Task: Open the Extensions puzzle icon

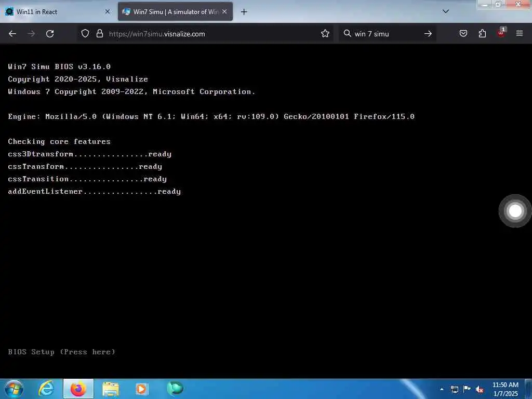Action: tap(482, 34)
